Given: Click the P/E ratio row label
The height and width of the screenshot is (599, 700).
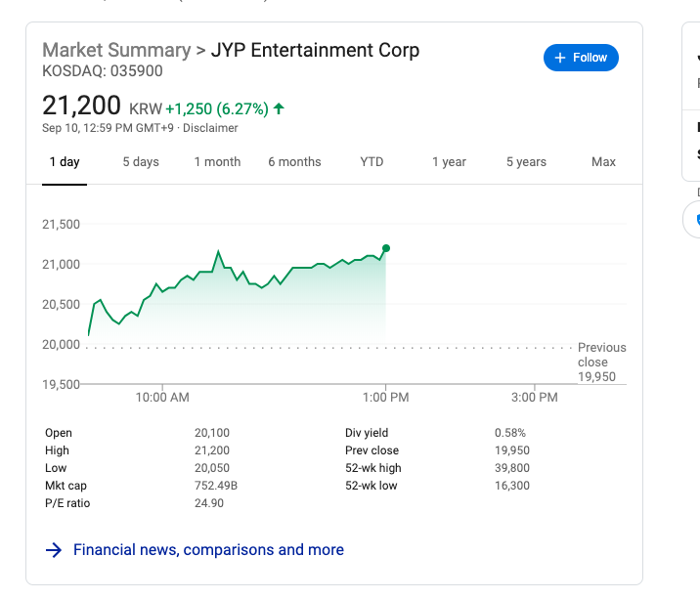Looking at the screenshot, I should 67,503.
